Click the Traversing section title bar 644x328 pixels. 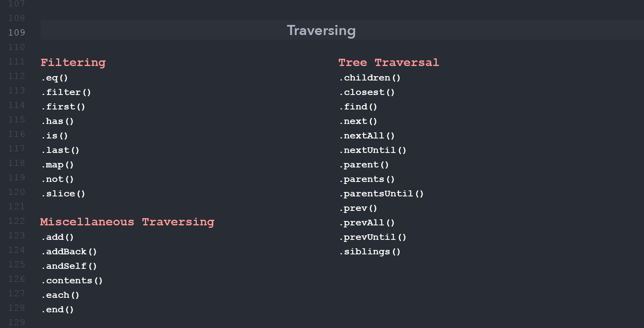click(x=342, y=30)
